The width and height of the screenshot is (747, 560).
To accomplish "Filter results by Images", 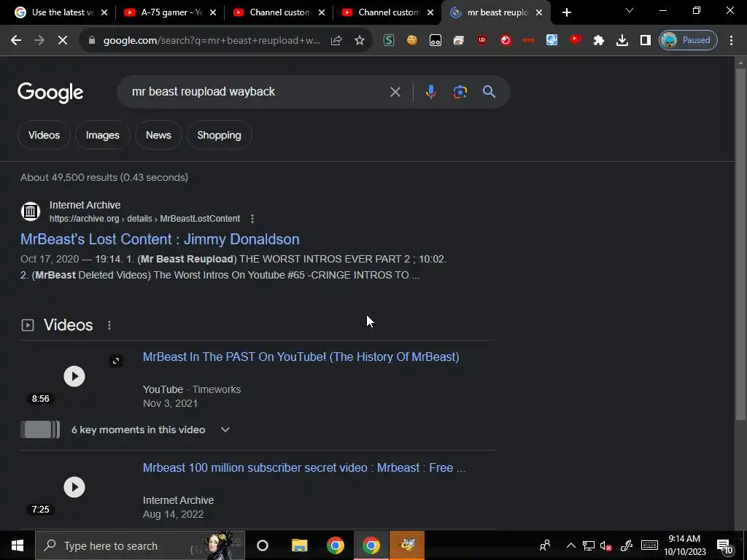I will [x=102, y=135].
